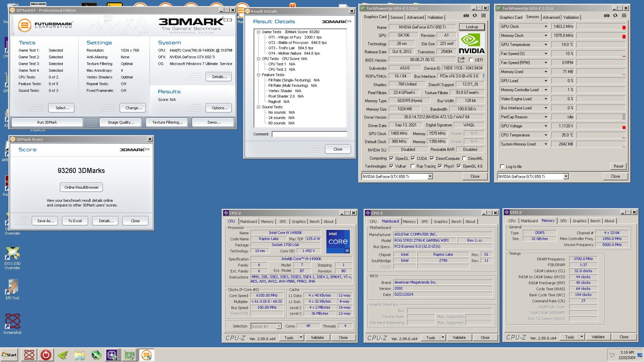Click the share icon beside BIOS Version

462,60
